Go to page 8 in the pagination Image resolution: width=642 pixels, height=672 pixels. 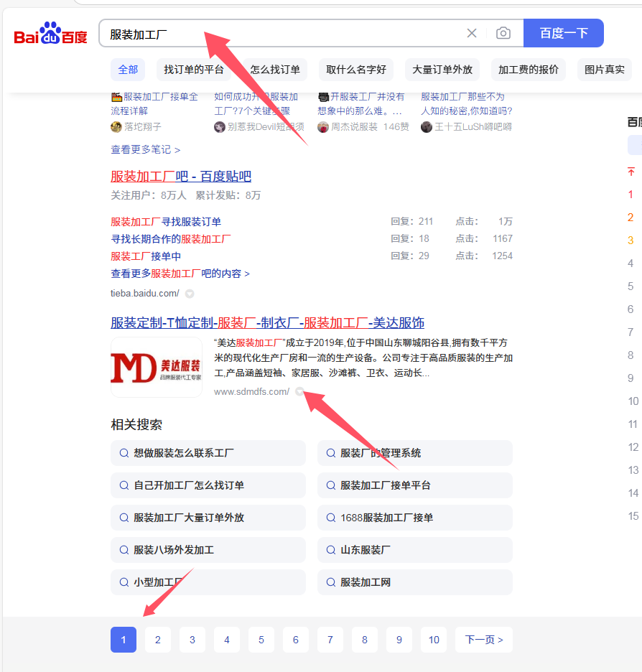click(x=365, y=640)
